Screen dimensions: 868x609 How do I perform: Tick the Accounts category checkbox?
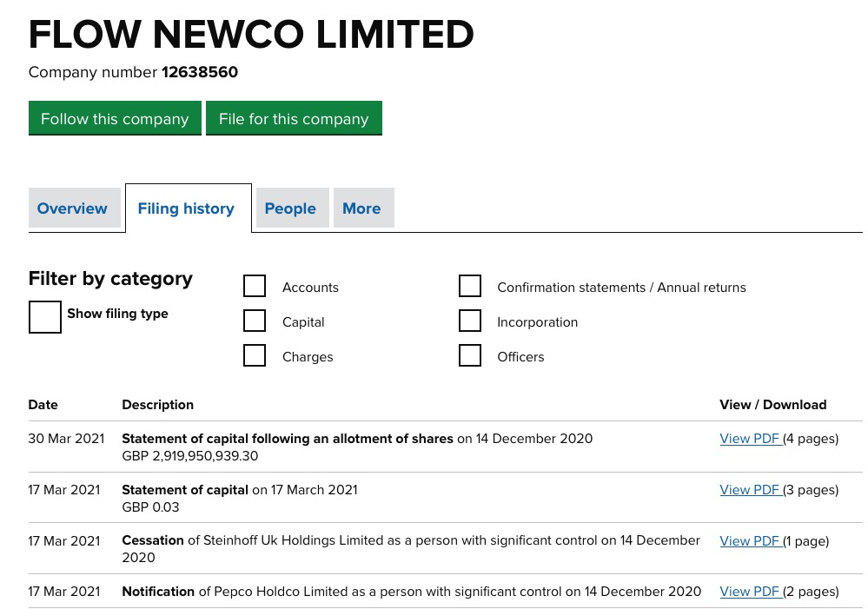tap(255, 287)
